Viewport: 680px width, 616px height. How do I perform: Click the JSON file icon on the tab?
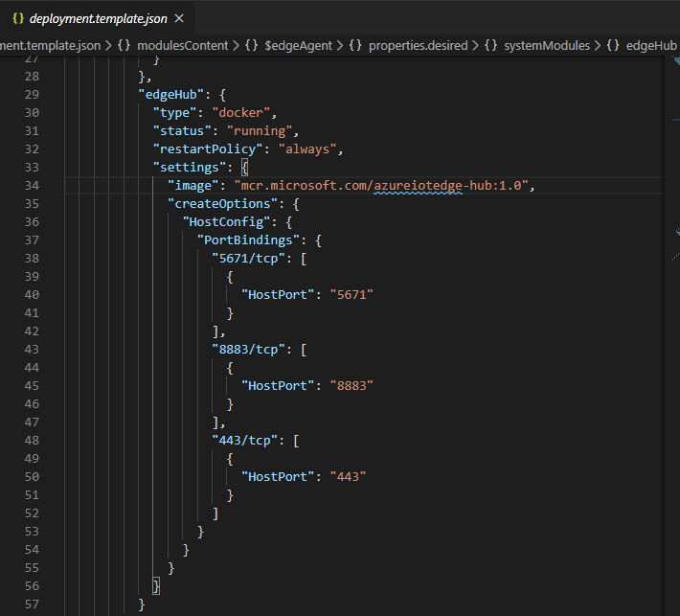pyautogui.click(x=18, y=18)
